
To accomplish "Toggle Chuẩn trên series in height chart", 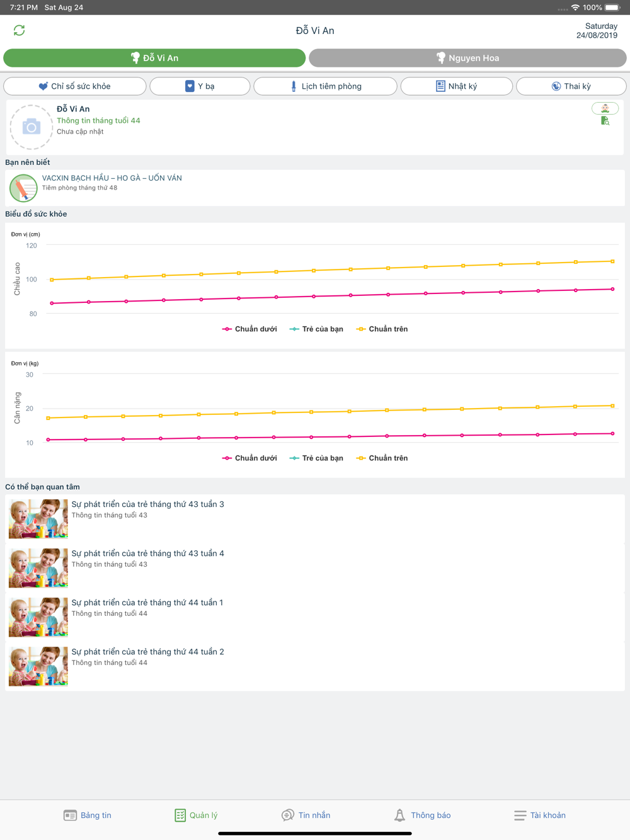I will pos(382,329).
